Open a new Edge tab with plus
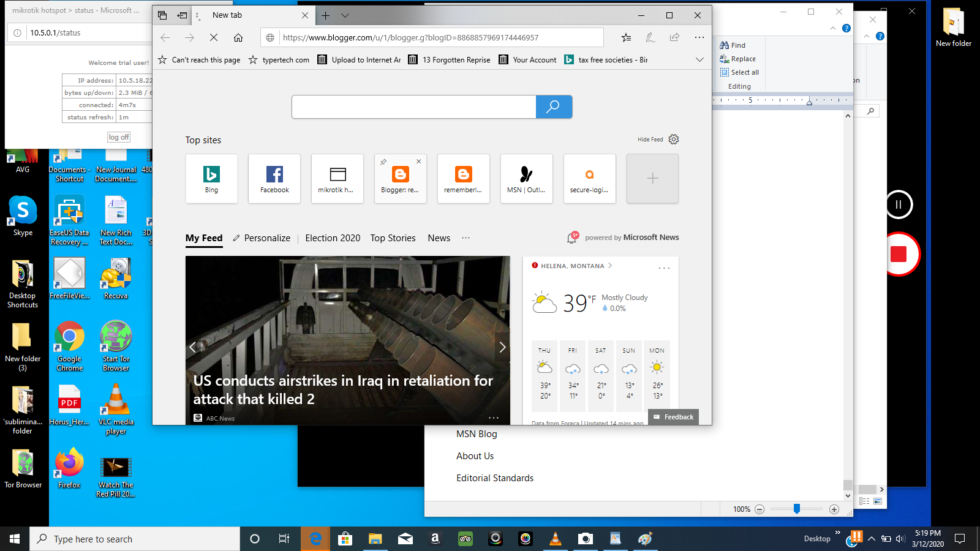This screenshot has width=980, height=551. click(x=325, y=15)
